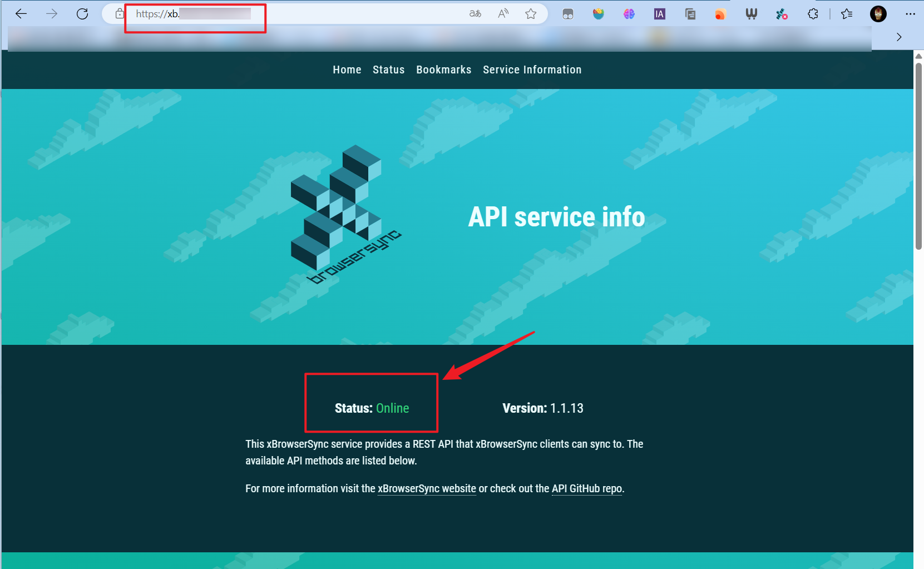The image size is (924, 569).
Task: Select the version value 1.1.13
Action: [x=567, y=408]
